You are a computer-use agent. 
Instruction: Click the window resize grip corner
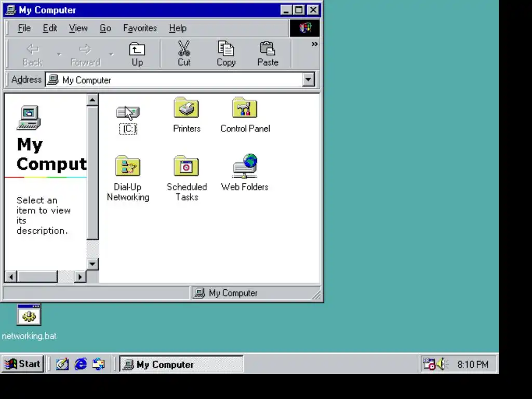316,296
